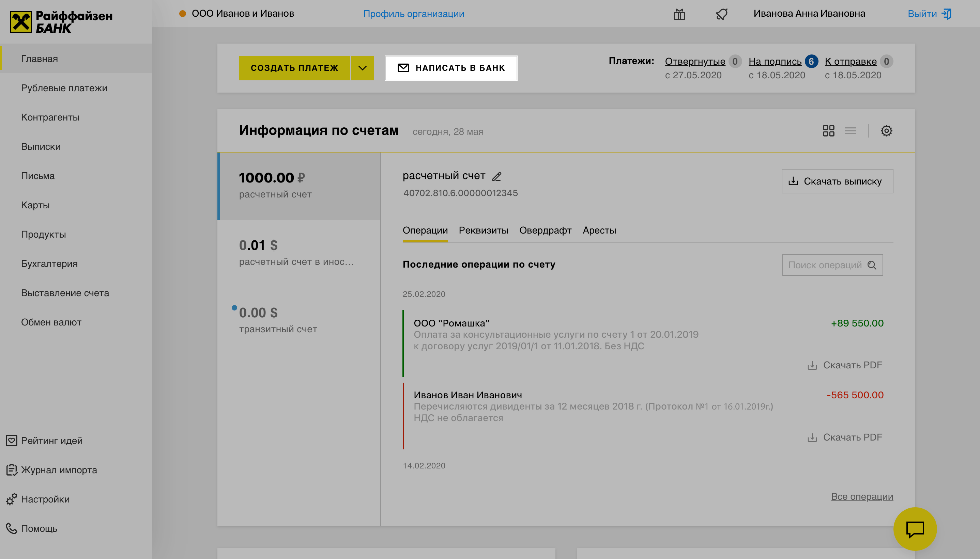This screenshot has width=980, height=559.
Task: Open Все операции link
Action: point(862,496)
